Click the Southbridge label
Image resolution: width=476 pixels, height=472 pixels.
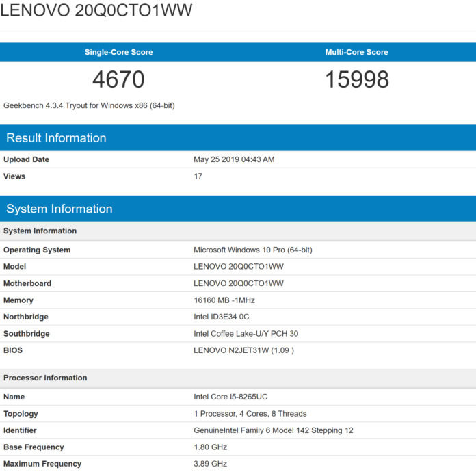pos(27,334)
